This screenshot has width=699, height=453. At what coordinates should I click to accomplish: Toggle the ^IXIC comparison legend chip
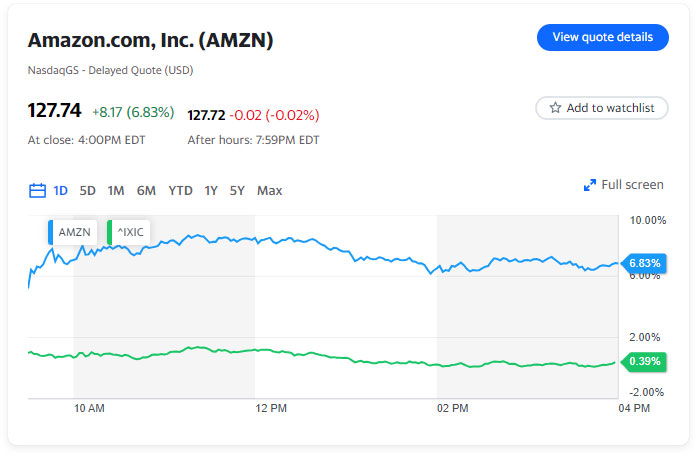click(130, 232)
